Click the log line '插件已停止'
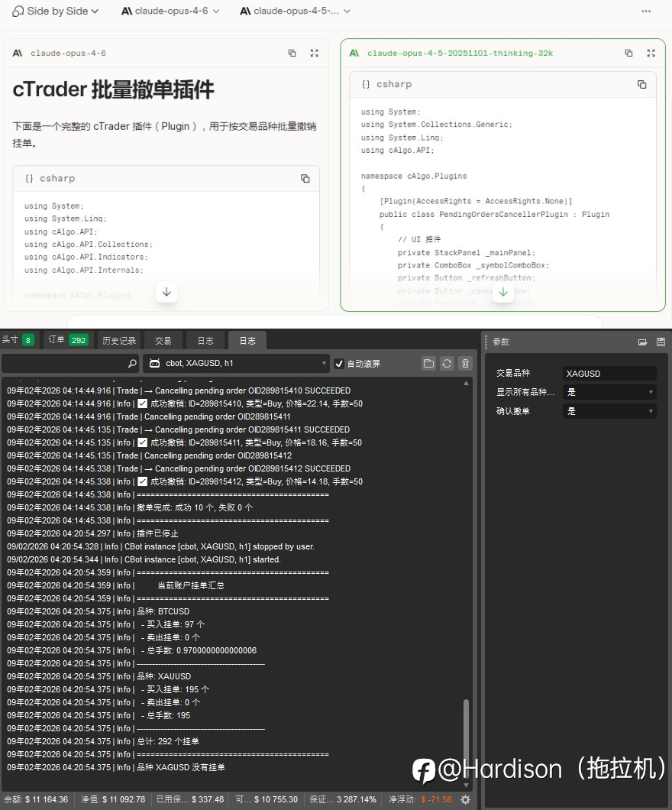The width and height of the screenshot is (672, 810). pos(157,533)
